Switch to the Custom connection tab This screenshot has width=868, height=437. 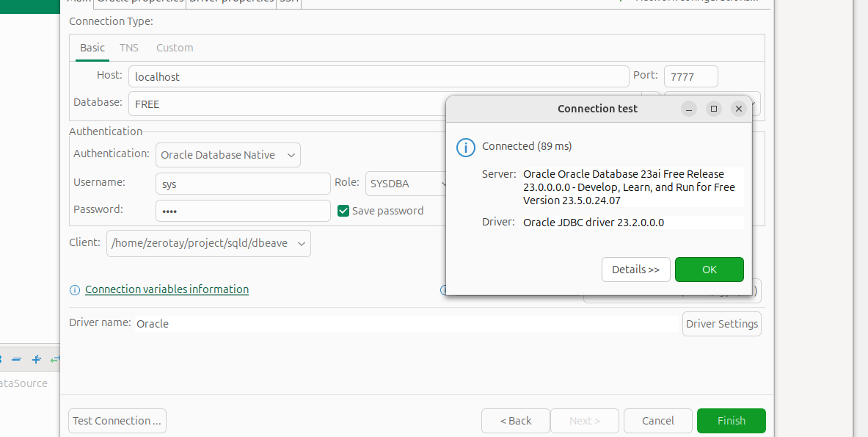tap(175, 48)
